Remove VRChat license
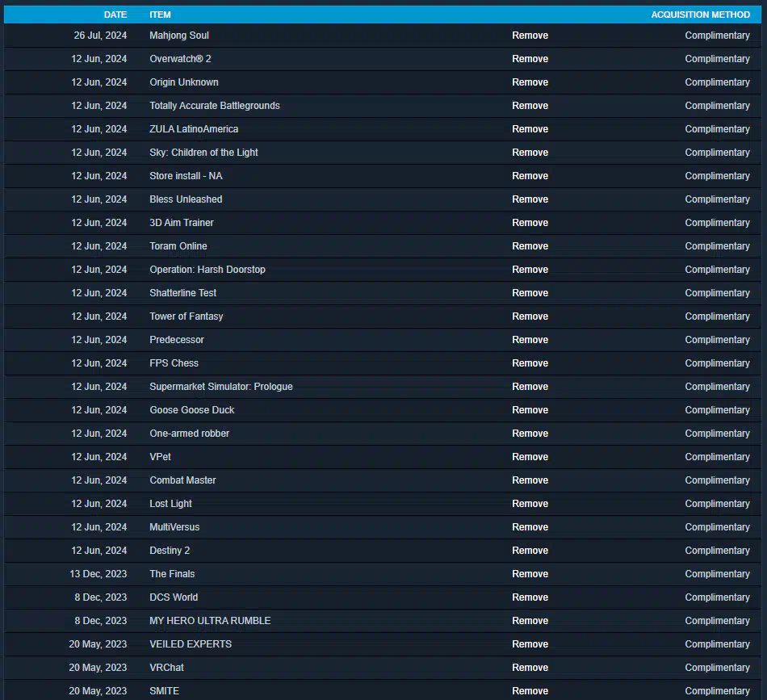Viewport: 767px width, 700px height. coord(530,668)
